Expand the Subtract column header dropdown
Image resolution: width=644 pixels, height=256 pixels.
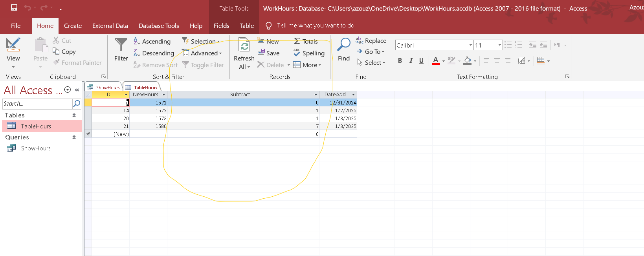point(316,95)
